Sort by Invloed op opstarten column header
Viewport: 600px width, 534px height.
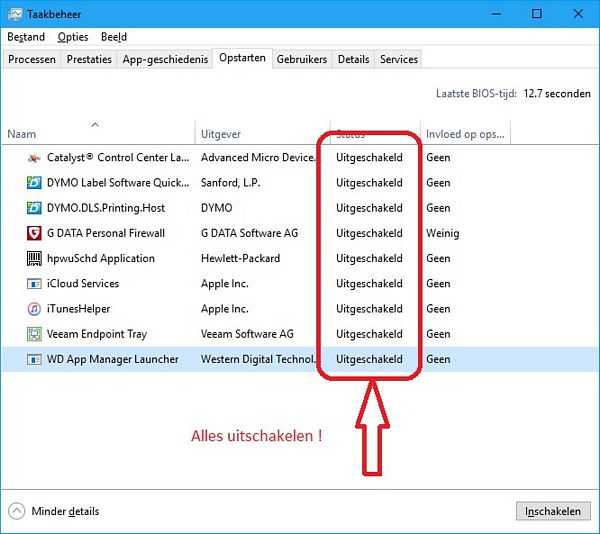[465, 132]
